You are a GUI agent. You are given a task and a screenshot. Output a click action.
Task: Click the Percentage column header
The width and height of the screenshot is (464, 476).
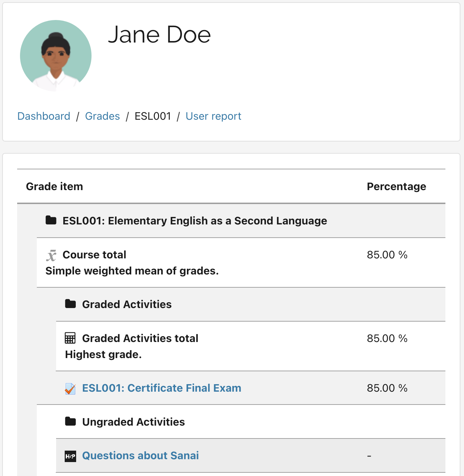[x=396, y=187]
